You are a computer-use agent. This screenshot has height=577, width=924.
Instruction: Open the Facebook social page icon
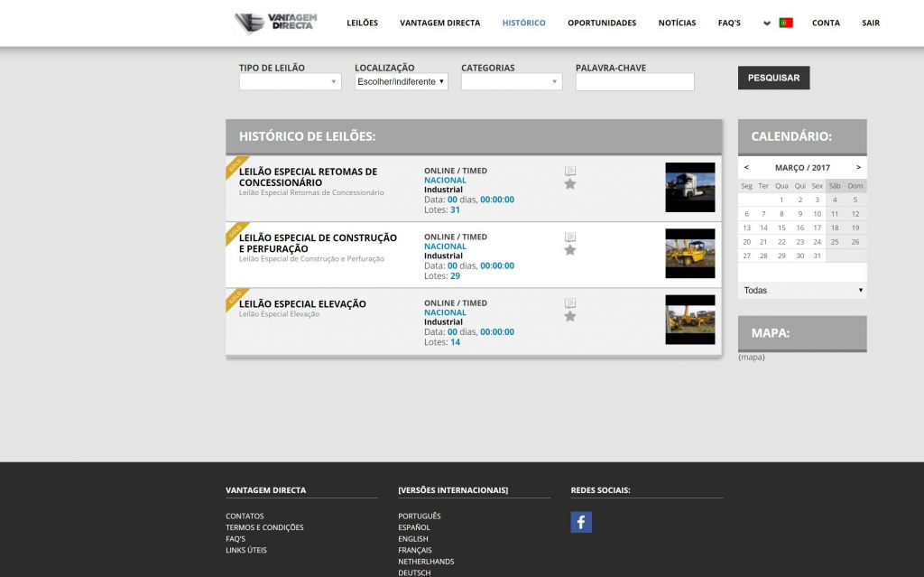pyautogui.click(x=581, y=522)
